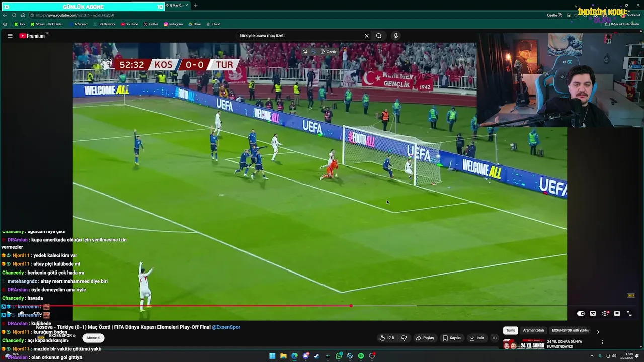The width and height of the screenshot is (644, 362).
Task: Open the iCloud bookmark
Action: pos(213,24)
